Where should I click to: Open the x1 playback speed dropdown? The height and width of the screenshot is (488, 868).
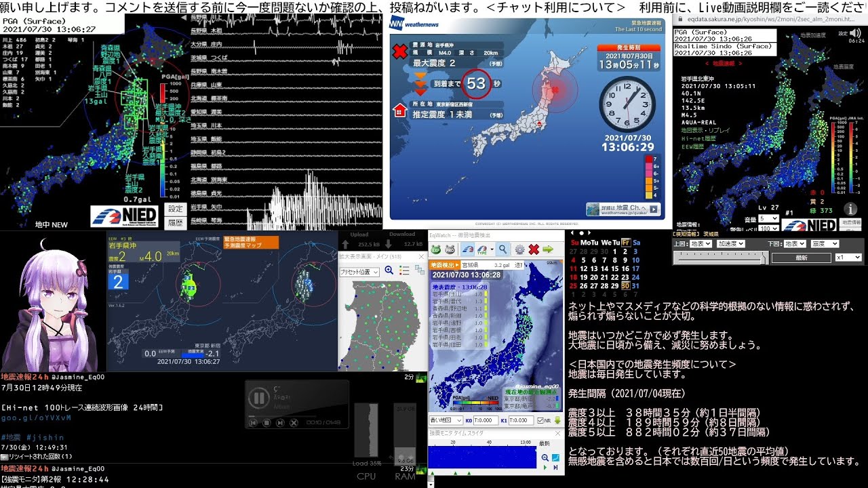pyautogui.click(x=848, y=258)
